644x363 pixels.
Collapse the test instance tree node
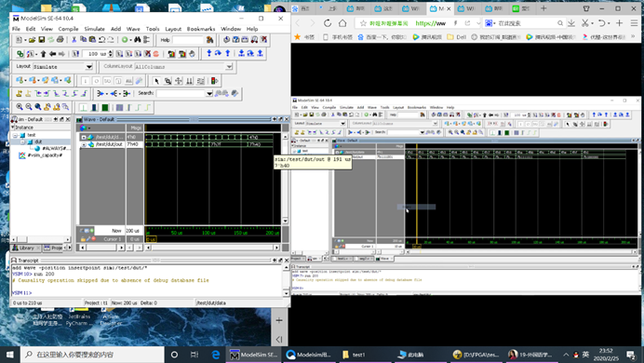pos(15,135)
